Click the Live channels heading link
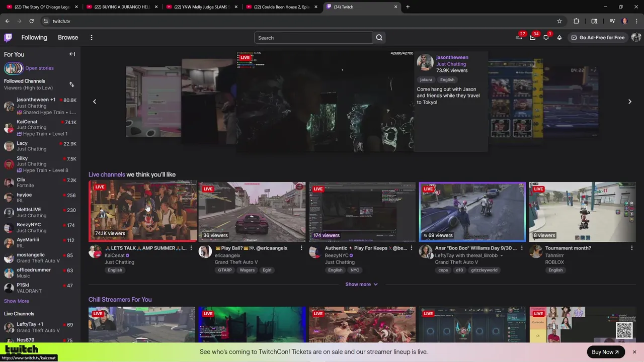Image resolution: width=644 pixels, height=362 pixels. 107,174
